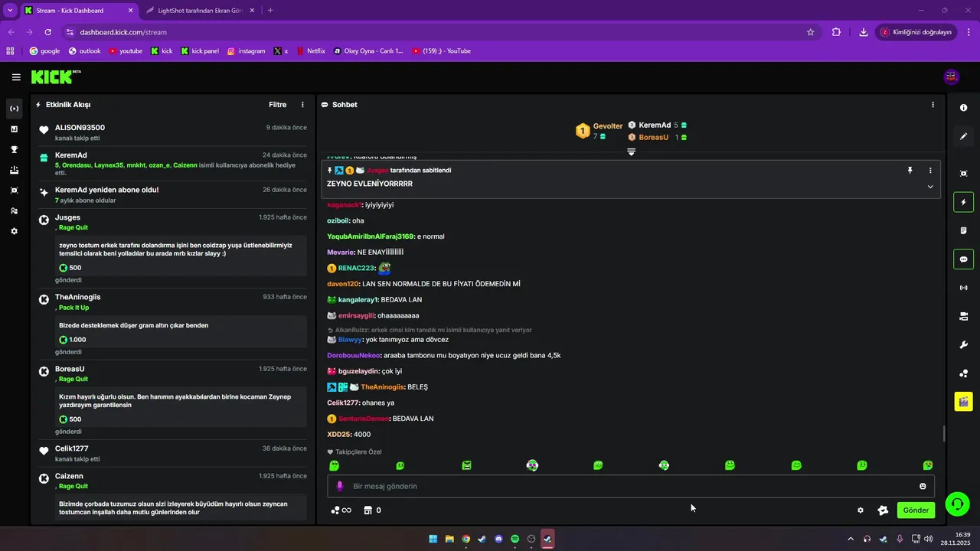Open the profile avatar in top right
This screenshot has height=551, width=980.
coord(952,77)
